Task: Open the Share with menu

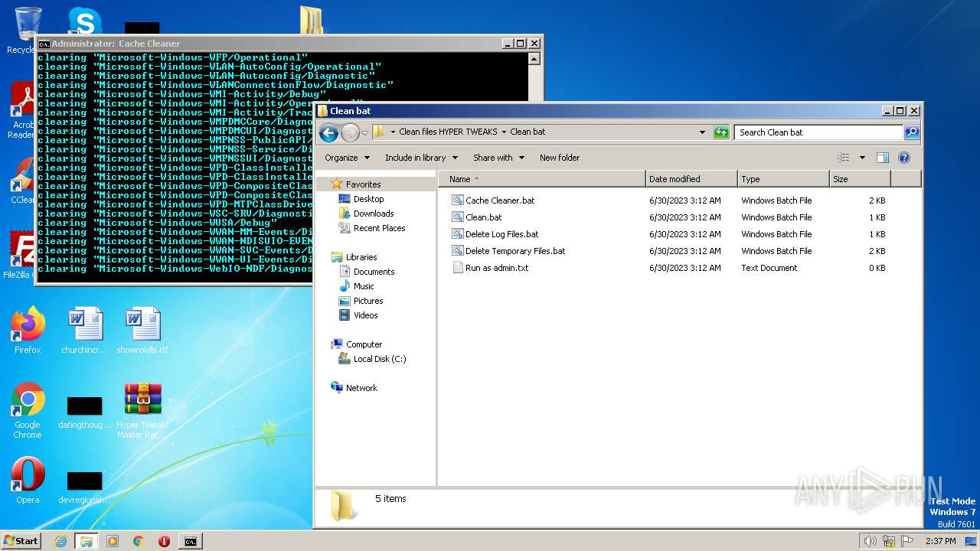Action: click(x=498, y=158)
